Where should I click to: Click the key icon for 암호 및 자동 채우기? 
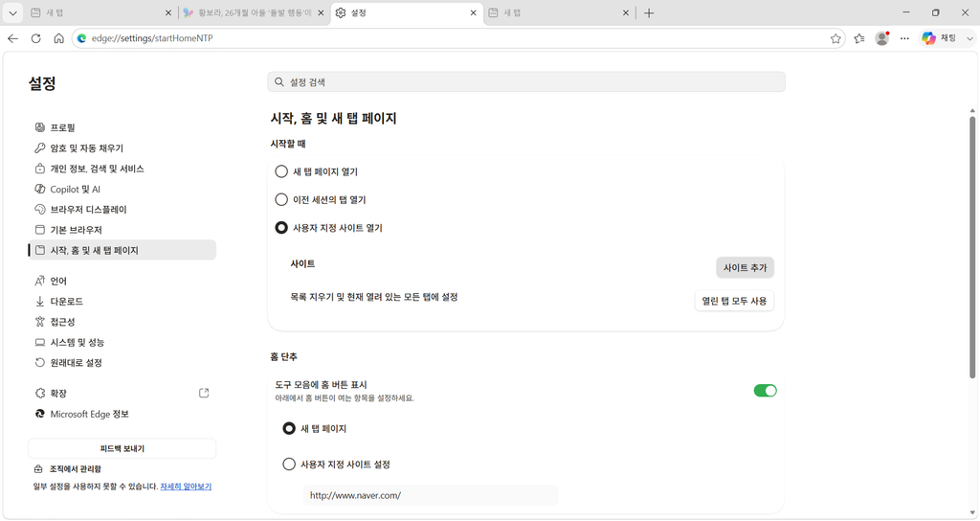(40, 148)
